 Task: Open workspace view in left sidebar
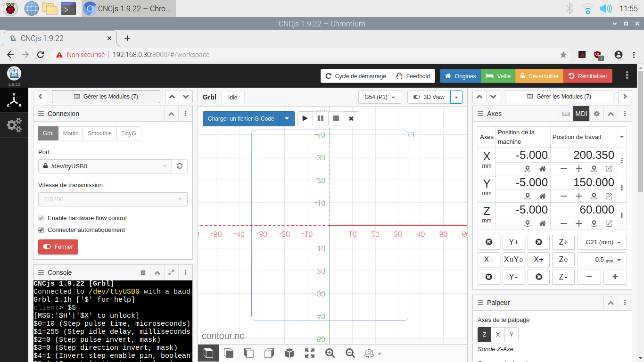(14, 100)
